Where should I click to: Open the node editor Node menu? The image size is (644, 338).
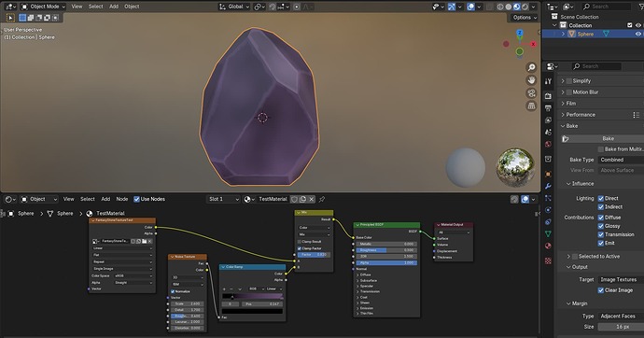click(x=122, y=199)
